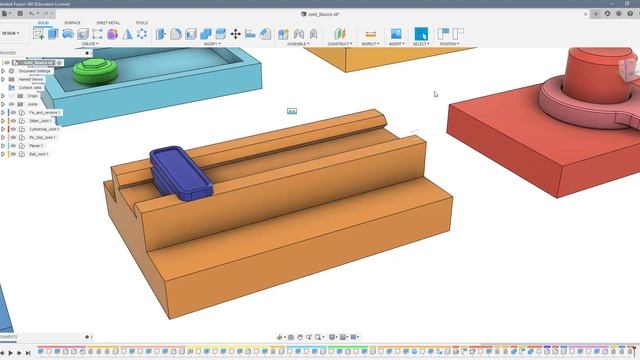Select the Align tool icon

[250, 34]
